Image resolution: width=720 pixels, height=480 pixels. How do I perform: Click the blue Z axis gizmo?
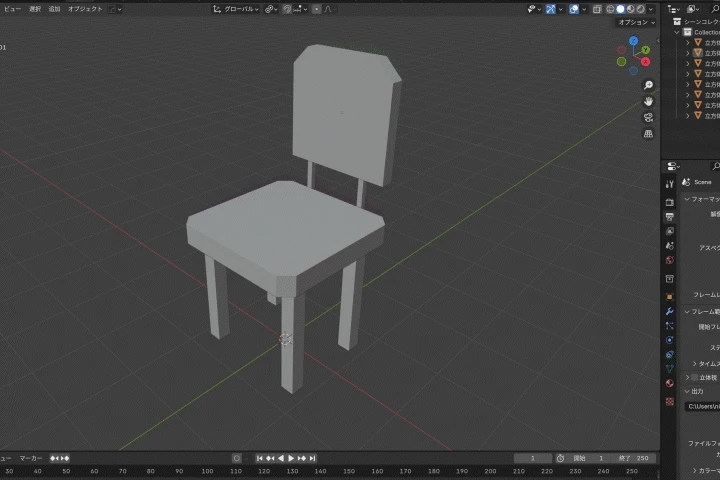click(x=634, y=41)
